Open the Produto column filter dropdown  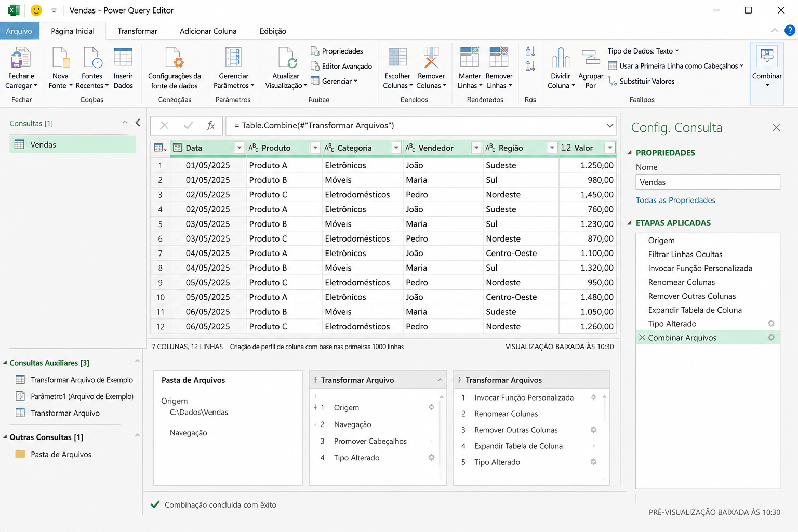315,148
